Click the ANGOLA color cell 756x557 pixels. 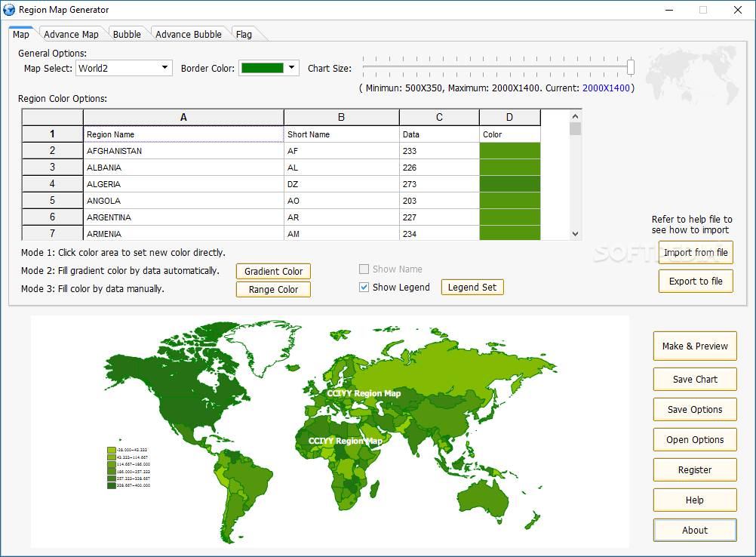(x=509, y=201)
